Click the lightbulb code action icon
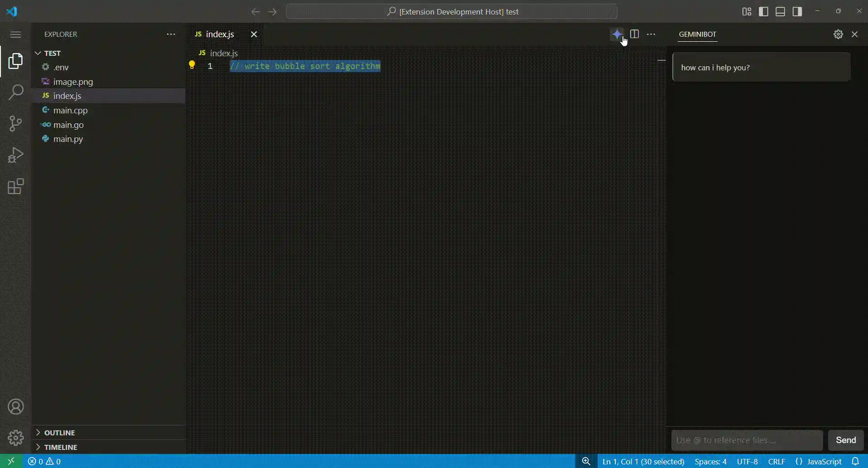This screenshot has height=468, width=868. coord(192,65)
